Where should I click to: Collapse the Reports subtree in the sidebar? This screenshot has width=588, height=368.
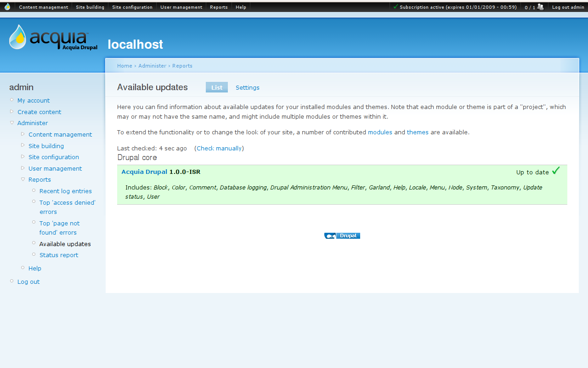pos(23,179)
